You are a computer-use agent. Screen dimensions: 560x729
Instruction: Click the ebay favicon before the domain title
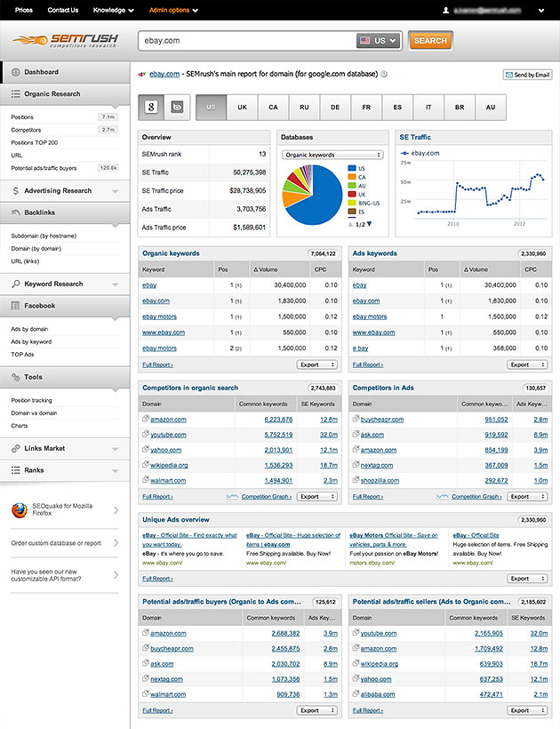click(x=142, y=74)
